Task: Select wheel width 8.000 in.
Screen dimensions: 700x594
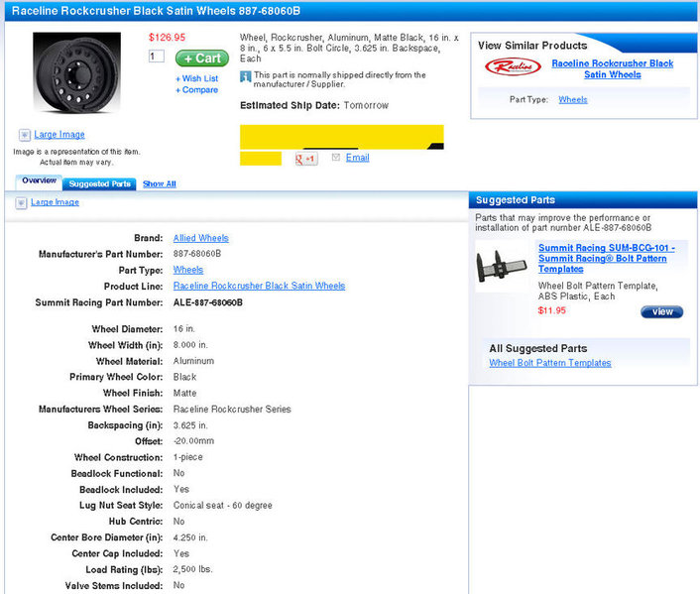Action: coord(190,345)
